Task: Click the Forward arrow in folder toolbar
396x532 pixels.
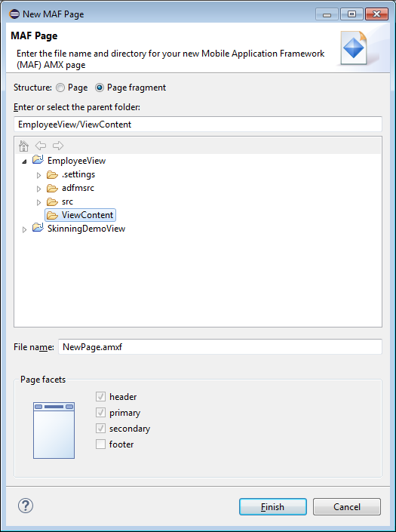Action: pyautogui.click(x=58, y=146)
